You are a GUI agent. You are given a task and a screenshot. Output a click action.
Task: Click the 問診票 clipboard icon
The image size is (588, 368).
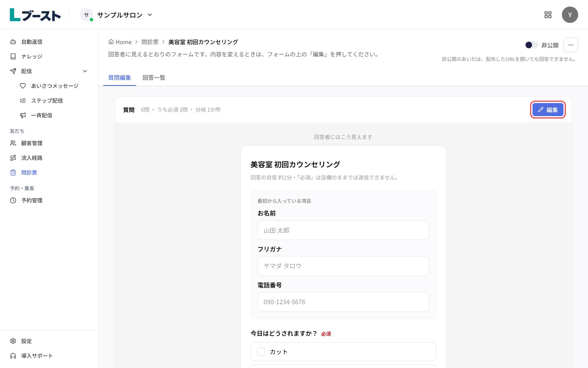point(13,173)
